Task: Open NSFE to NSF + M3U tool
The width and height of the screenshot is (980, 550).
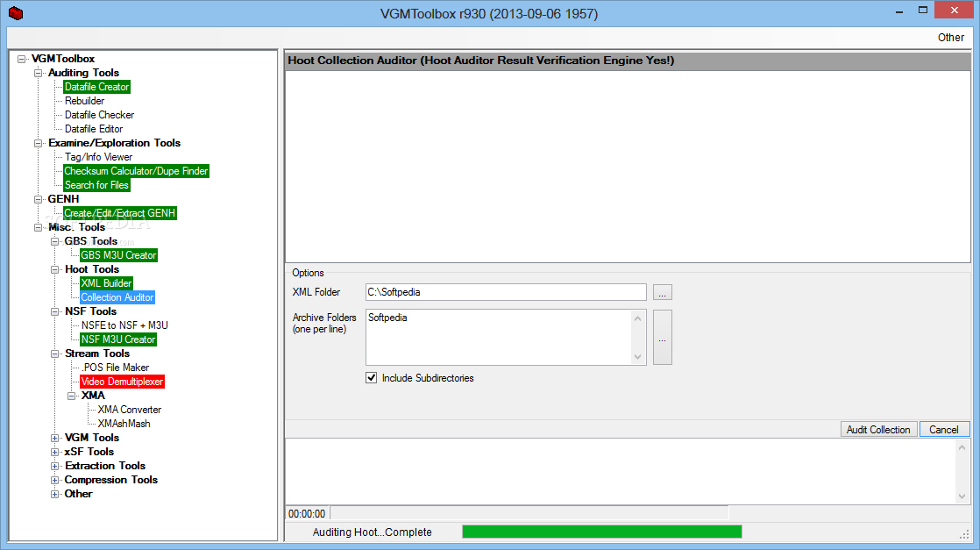Action: (x=124, y=325)
